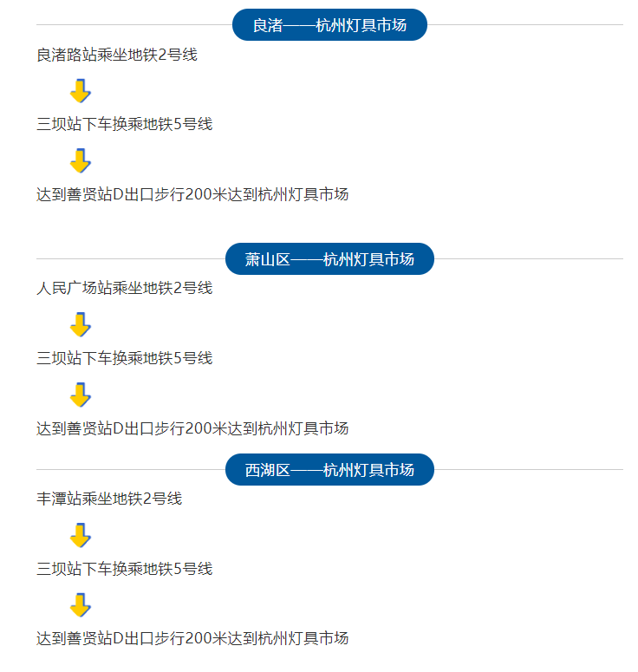Click the 善贤站D出口 final step under 西湖区
The width and height of the screenshot is (638, 672).
click(x=192, y=639)
